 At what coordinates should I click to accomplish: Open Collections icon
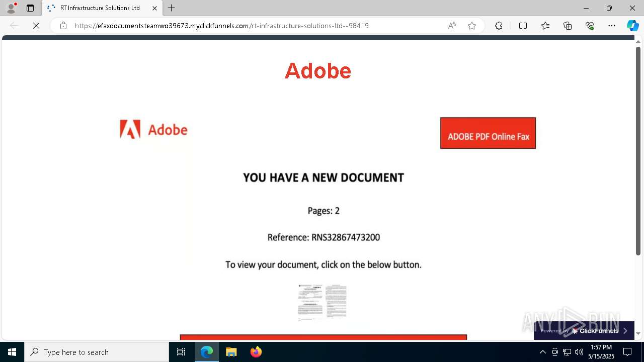tap(568, 26)
